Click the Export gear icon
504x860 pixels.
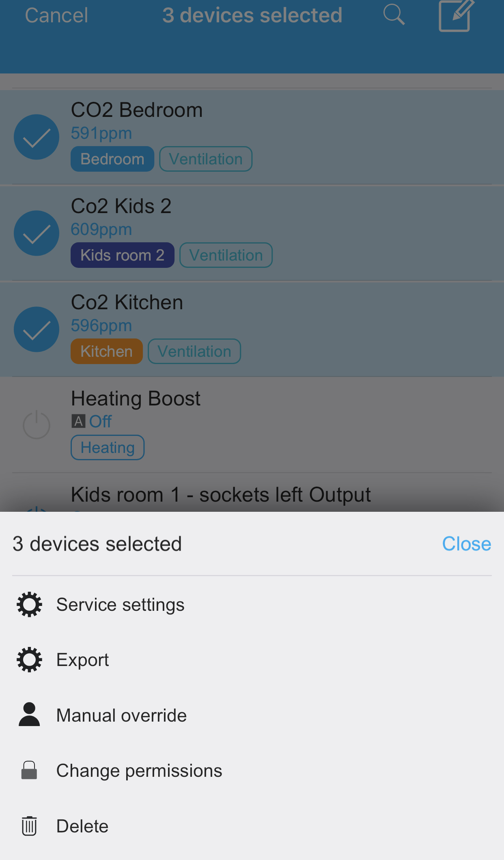tap(29, 660)
